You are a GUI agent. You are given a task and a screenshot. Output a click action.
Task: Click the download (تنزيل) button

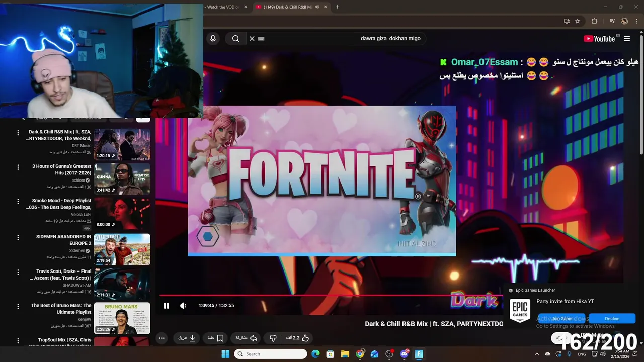(x=187, y=338)
